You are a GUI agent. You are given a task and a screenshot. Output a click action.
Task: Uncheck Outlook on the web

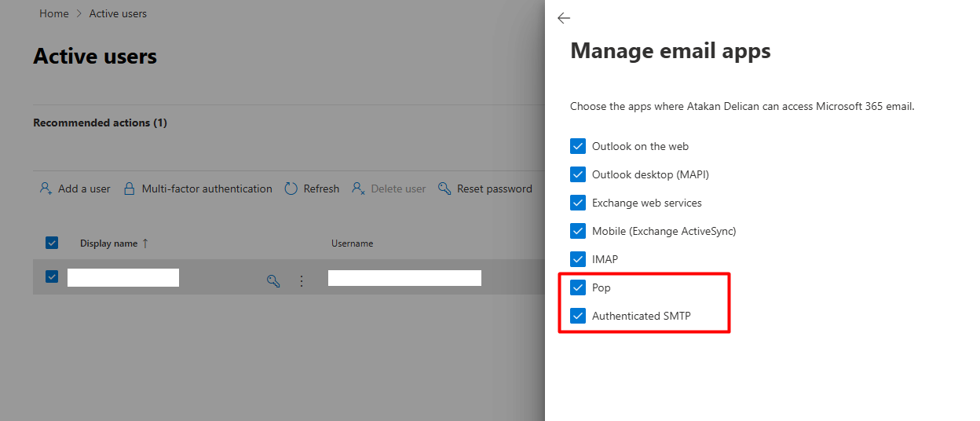point(578,146)
